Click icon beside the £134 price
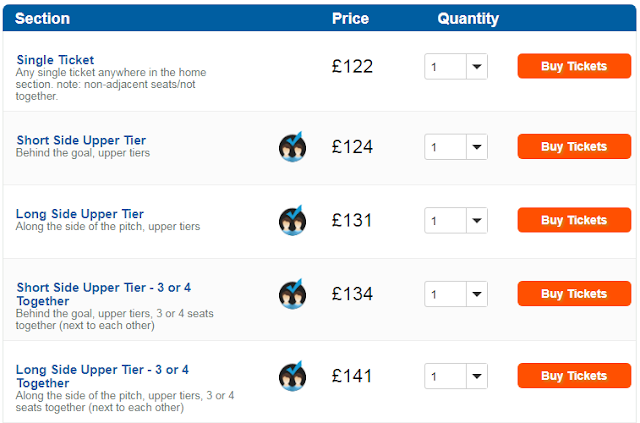 (292, 294)
